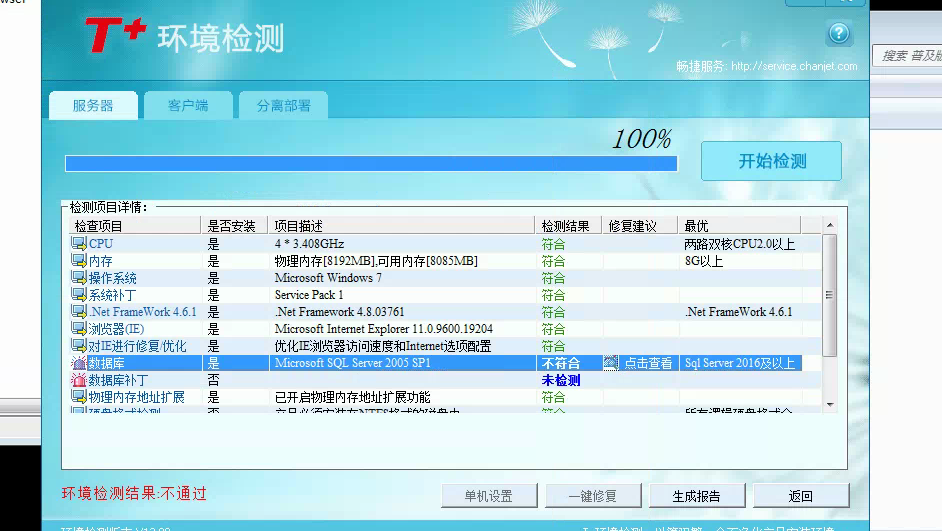Select the 对IE进行修复/优化 row icon
Image resolution: width=942 pixels, height=531 pixels.
click(x=79, y=345)
